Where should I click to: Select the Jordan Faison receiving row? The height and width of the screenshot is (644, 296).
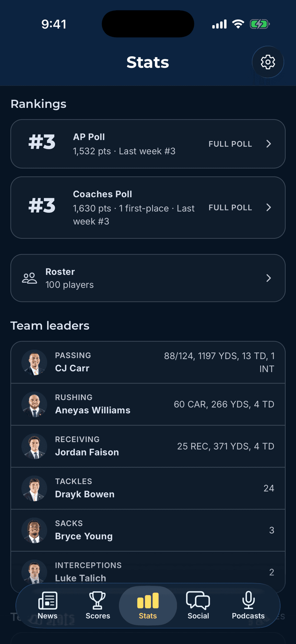pyautogui.click(x=148, y=447)
